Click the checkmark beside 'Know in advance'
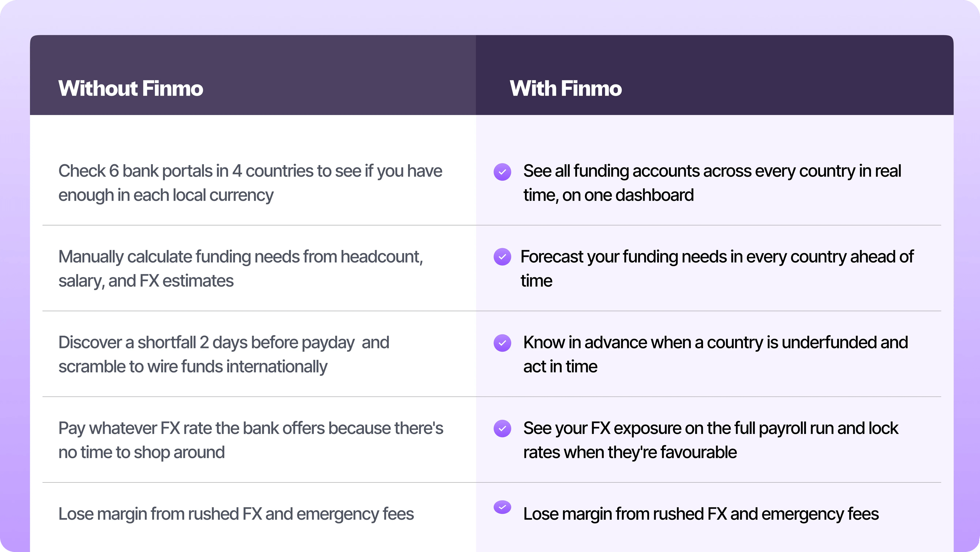 point(502,343)
